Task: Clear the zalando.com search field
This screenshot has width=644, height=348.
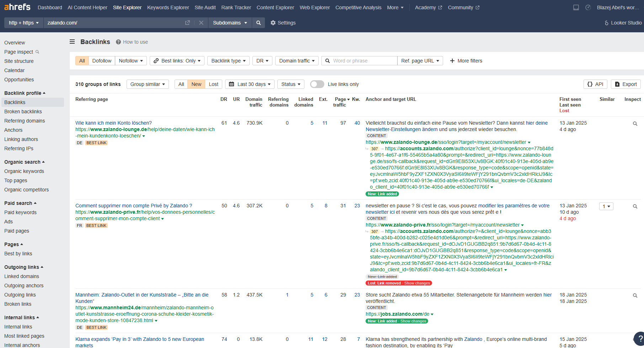Action: click(201, 23)
